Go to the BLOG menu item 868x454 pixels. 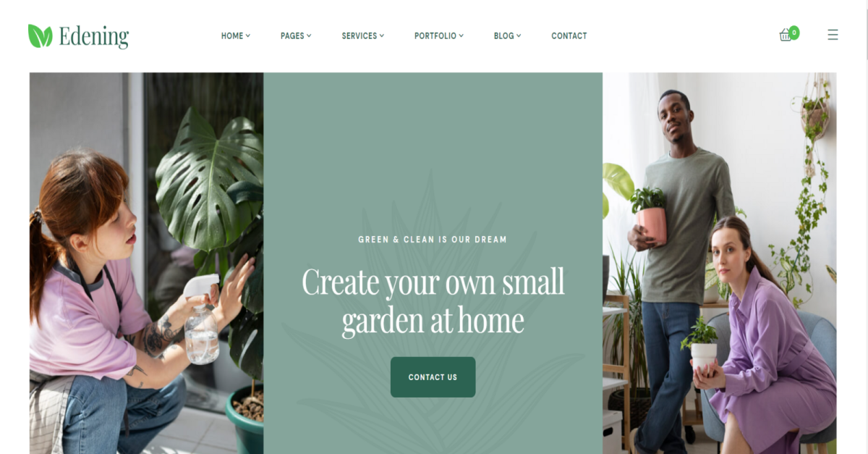click(504, 35)
